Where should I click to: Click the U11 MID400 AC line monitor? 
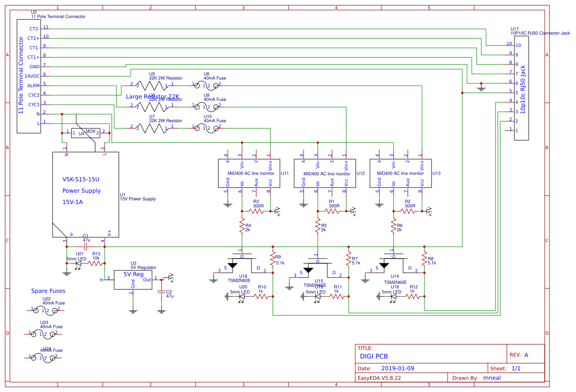pyautogui.click(x=248, y=173)
